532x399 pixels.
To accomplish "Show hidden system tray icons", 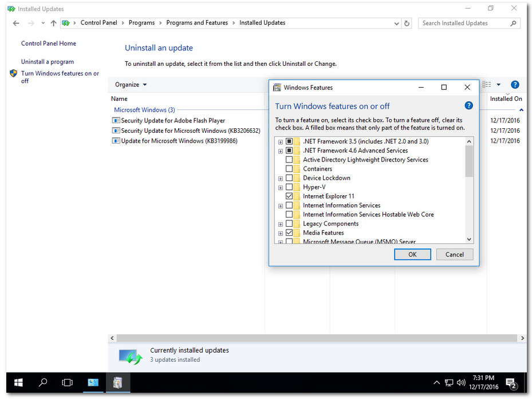I will [x=437, y=383].
